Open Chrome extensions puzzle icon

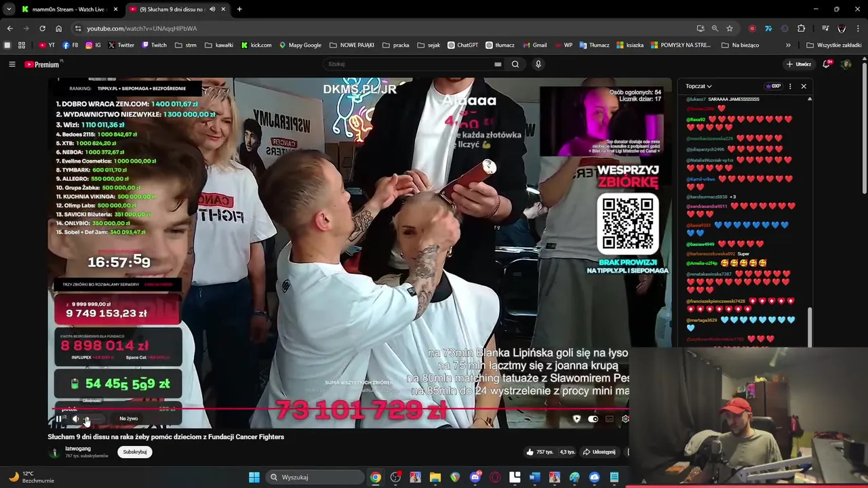tap(802, 28)
